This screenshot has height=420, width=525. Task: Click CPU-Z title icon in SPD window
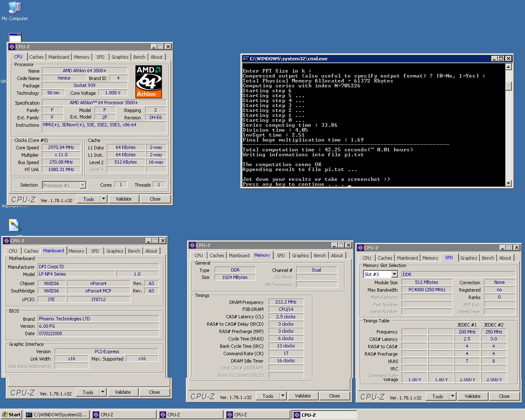(x=361, y=248)
